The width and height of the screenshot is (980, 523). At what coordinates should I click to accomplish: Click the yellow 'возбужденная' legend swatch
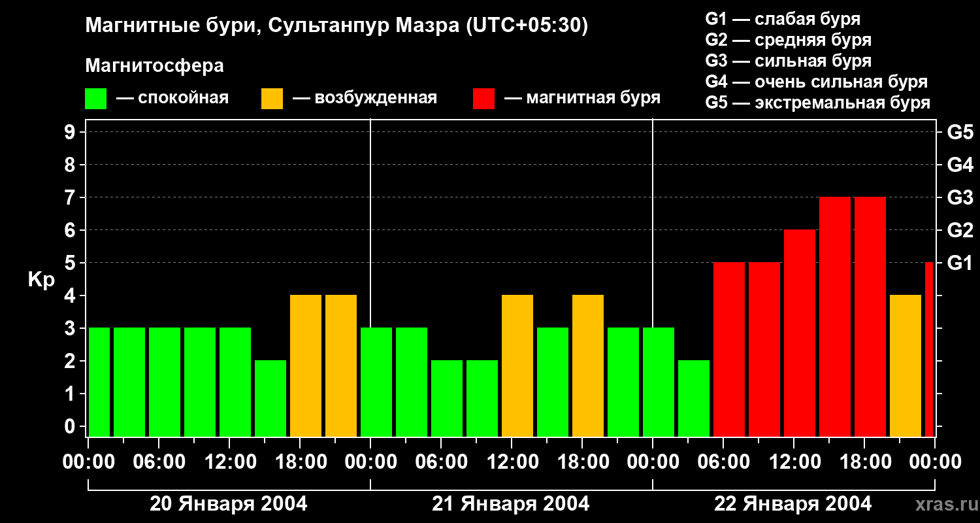(272, 99)
